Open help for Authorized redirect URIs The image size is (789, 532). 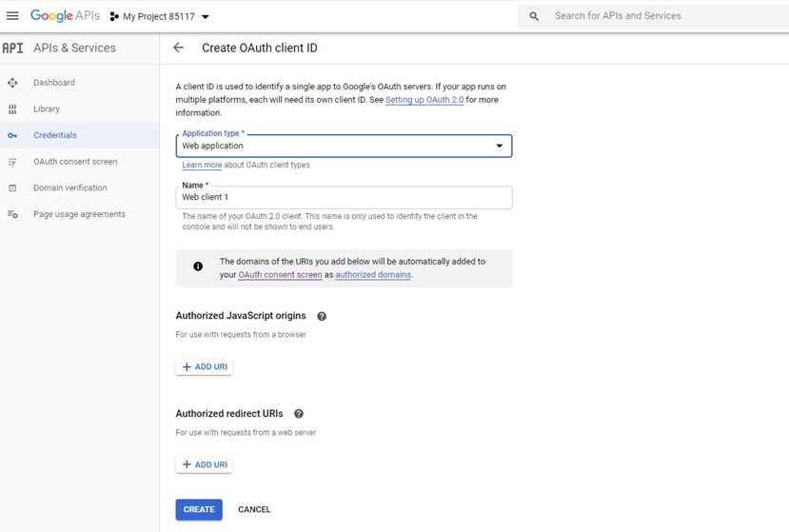tap(299, 414)
